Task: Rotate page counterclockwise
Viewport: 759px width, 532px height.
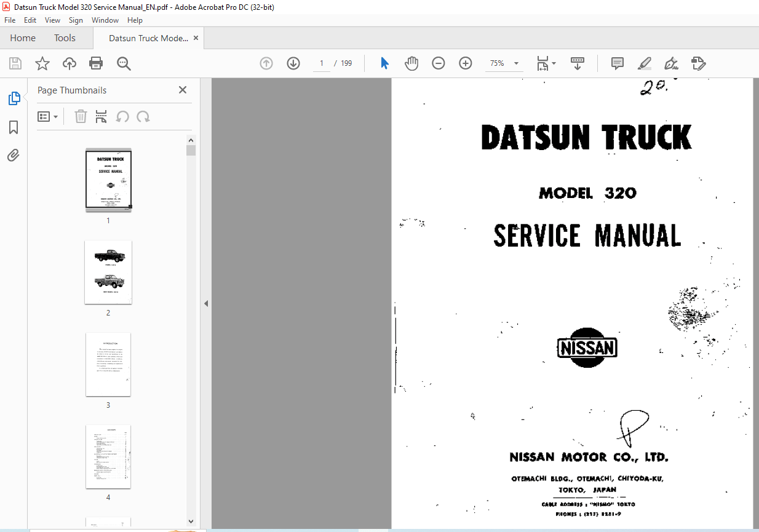Action: [122, 116]
